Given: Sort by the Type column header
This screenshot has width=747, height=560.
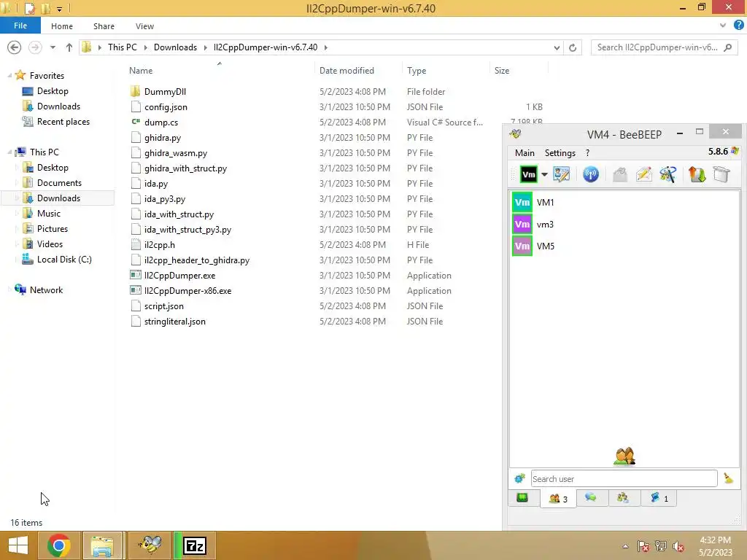Looking at the screenshot, I should coord(446,71).
